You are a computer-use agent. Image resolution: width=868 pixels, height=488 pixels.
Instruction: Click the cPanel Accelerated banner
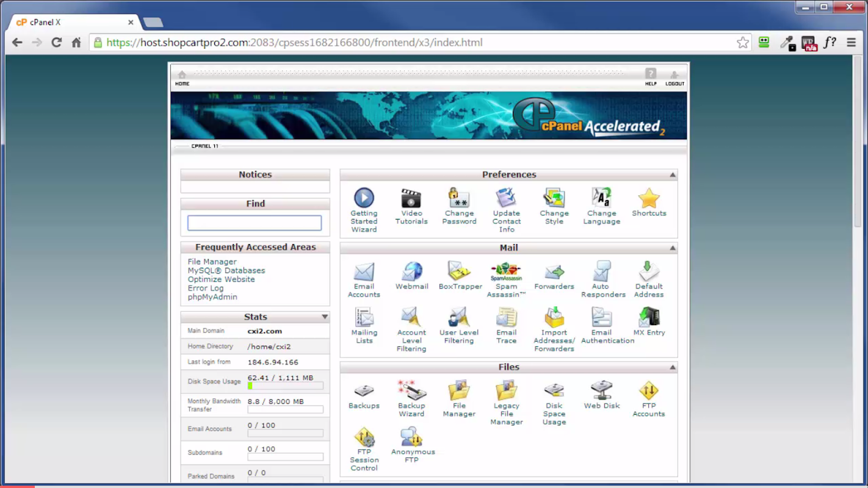coord(429,116)
